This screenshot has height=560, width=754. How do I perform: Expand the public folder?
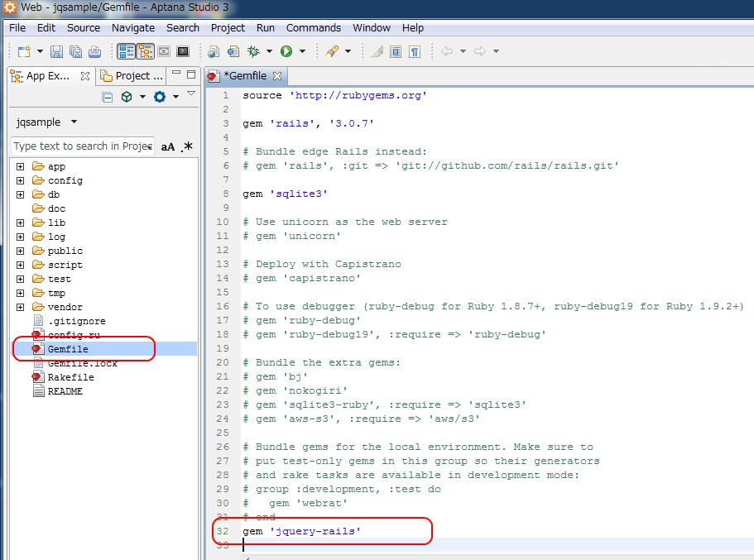click(20, 251)
